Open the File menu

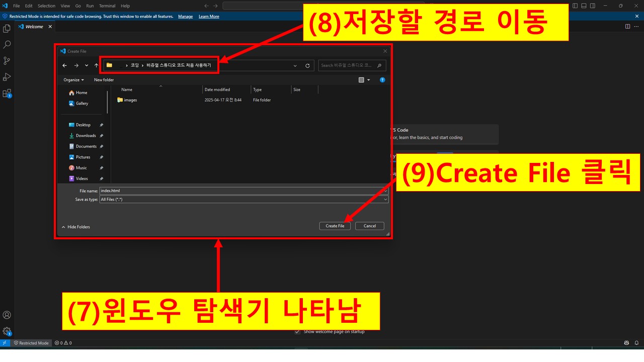point(17,6)
